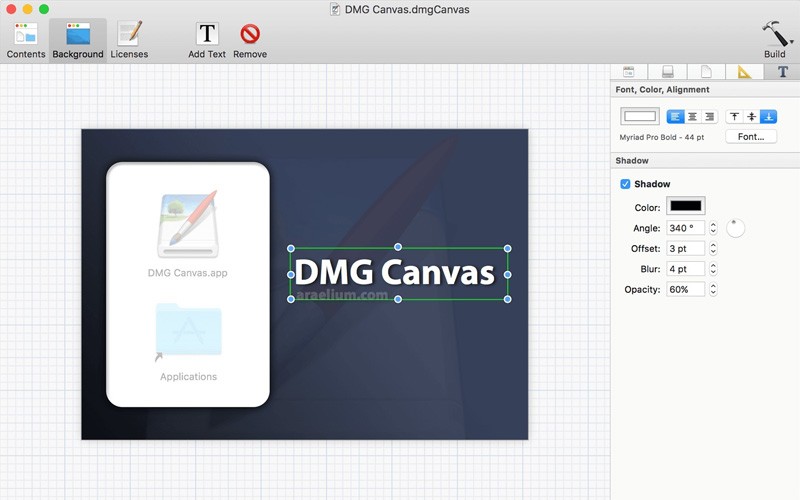Open the text T inspector tab
The image size is (800, 500).
782,72
